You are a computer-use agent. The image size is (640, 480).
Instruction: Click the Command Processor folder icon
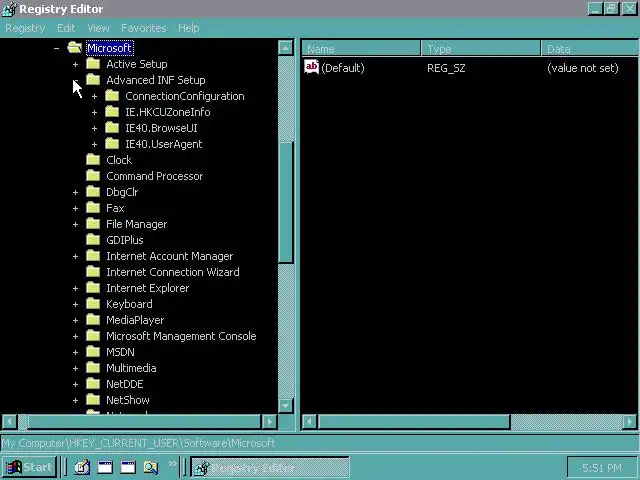point(93,176)
